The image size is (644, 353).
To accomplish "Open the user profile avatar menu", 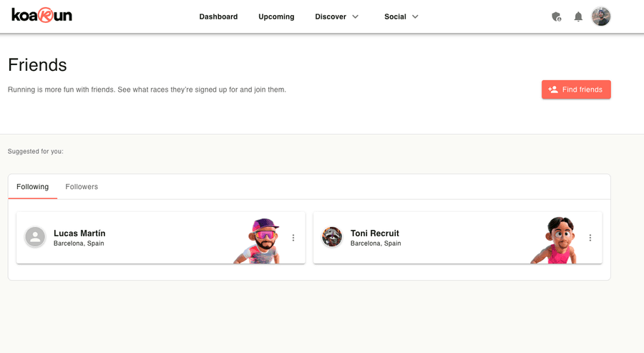I will click(x=601, y=16).
